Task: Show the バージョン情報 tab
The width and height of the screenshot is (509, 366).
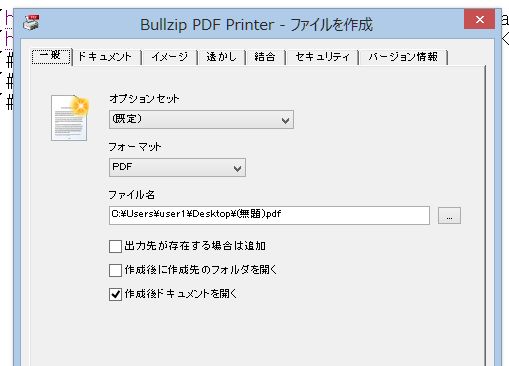Action: [403, 57]
